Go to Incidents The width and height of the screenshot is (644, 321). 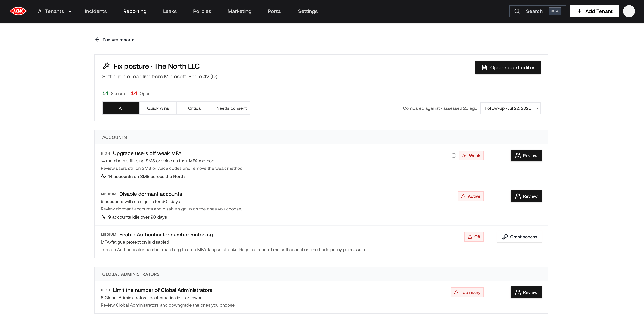pyautogui.click(x=96, y=11)
